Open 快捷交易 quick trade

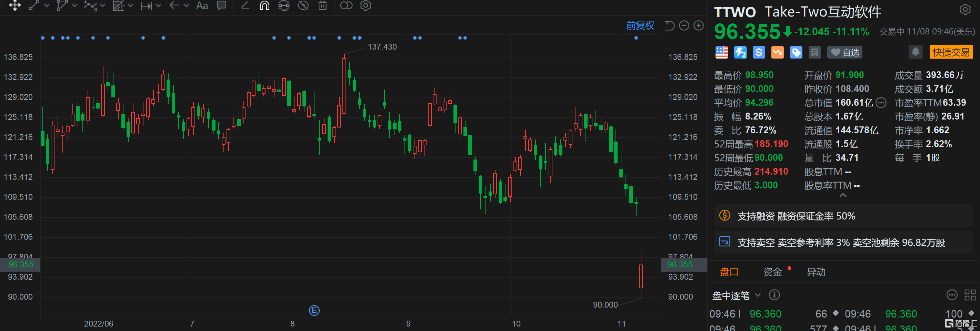click(951, 52)
